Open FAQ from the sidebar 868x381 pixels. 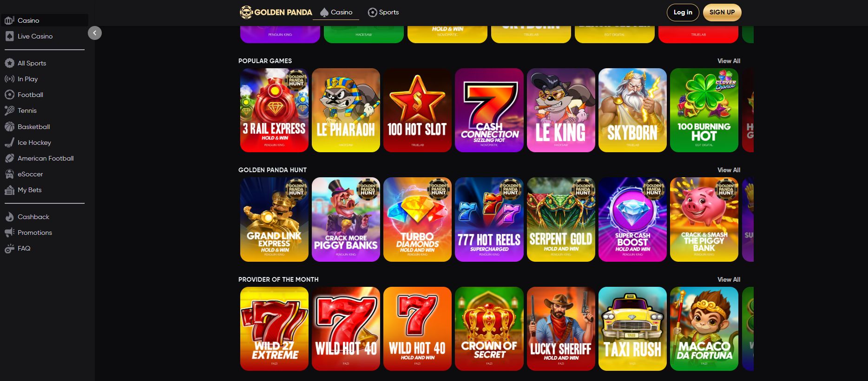[x=24, y=248]
